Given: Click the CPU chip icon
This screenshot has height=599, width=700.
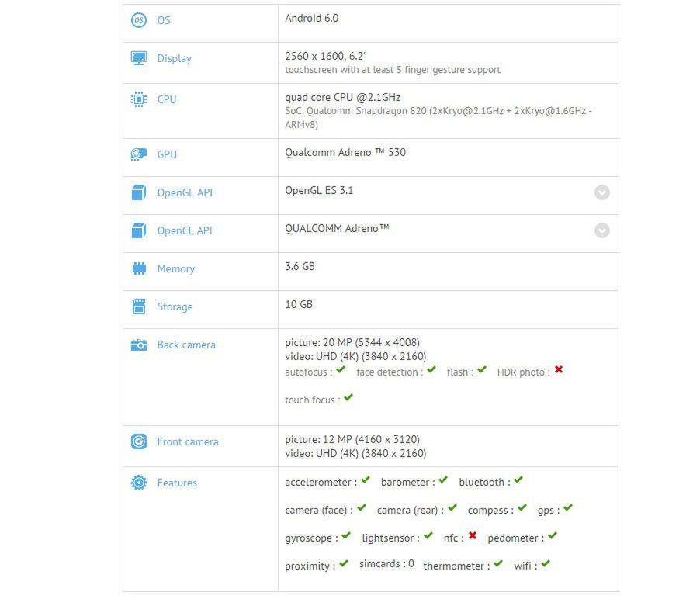Looking at the screenshot, I should (139, 99).
